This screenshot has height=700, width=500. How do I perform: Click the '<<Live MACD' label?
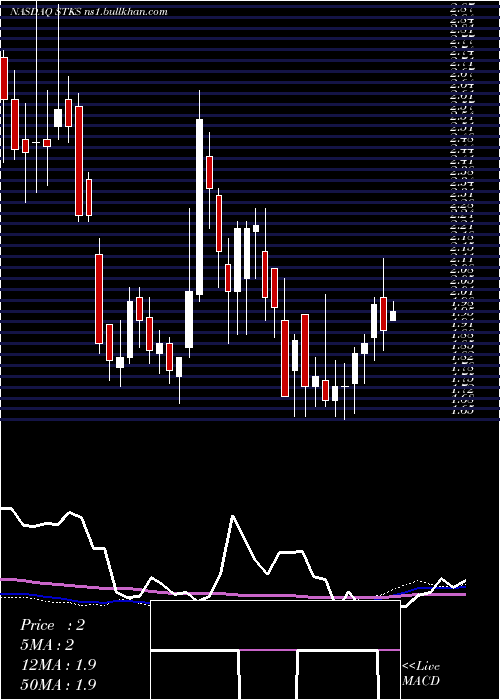click(x=421, y=674)
